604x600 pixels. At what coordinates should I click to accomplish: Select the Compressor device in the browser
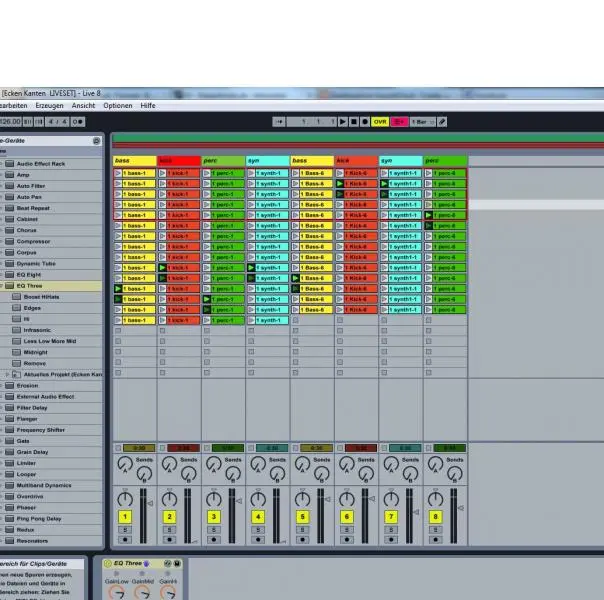point(33,241)
